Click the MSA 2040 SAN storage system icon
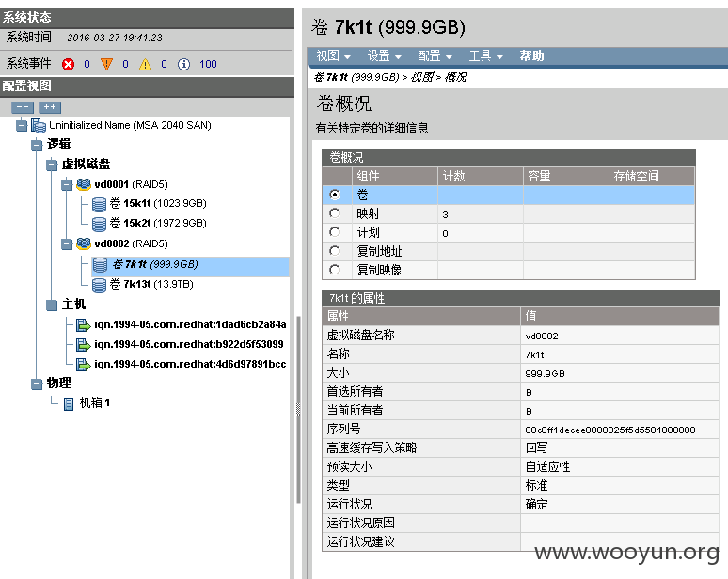This screenshot has width=728, height=579. (38, 125)
